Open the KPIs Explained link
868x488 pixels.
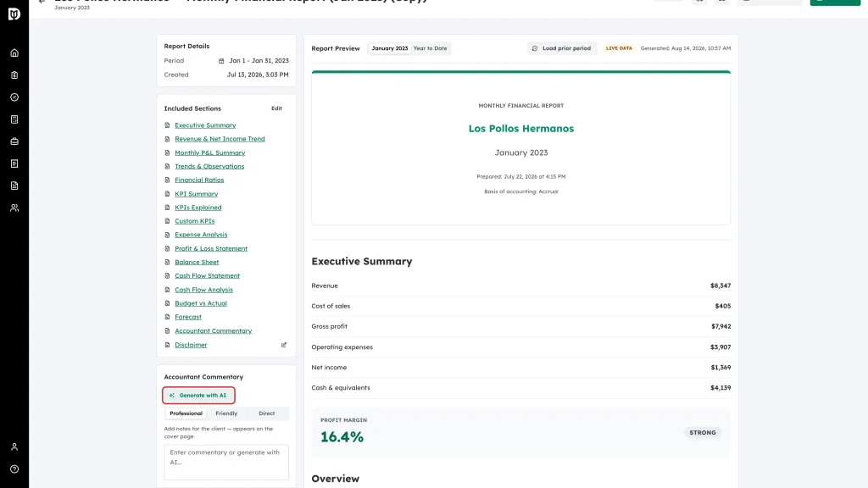[198, 208]
